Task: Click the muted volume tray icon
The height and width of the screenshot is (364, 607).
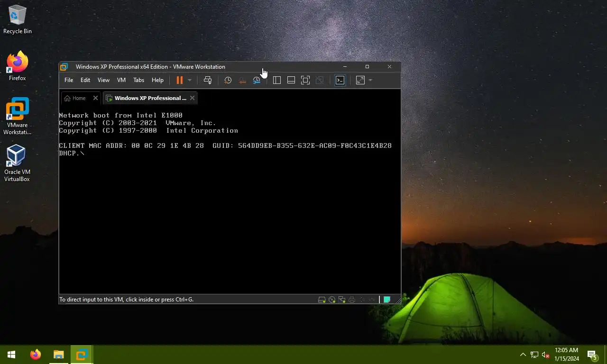Action: click(545, 355)
